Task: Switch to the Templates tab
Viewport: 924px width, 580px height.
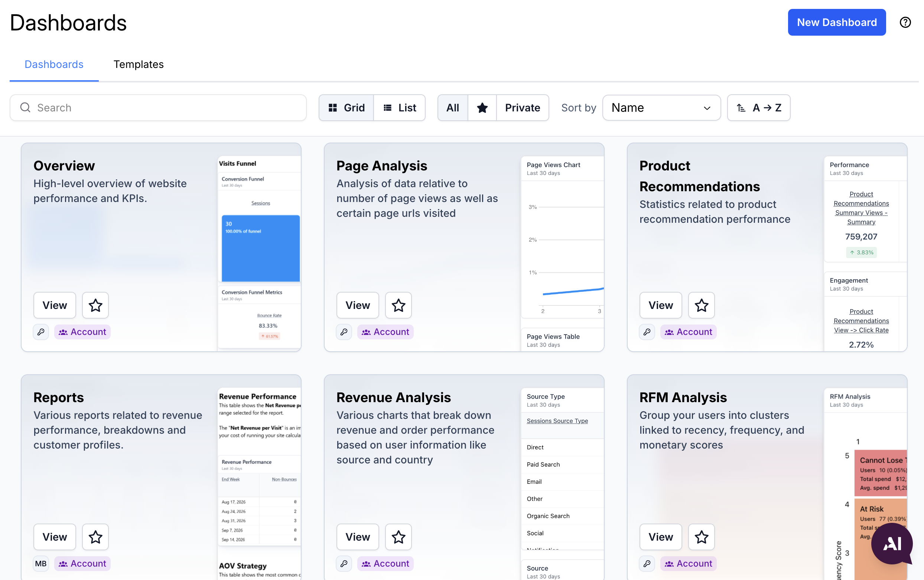Action: click(x=139, y=65)
